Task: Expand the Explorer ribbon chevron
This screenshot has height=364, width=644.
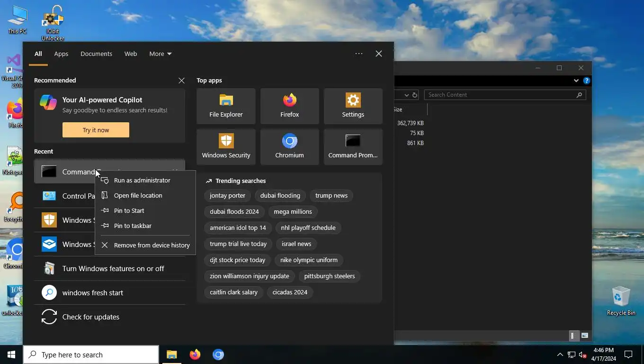Action: 576,81
